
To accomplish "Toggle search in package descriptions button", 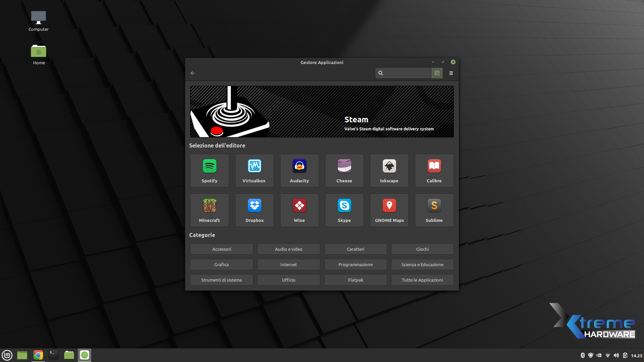I will point(437,73).
